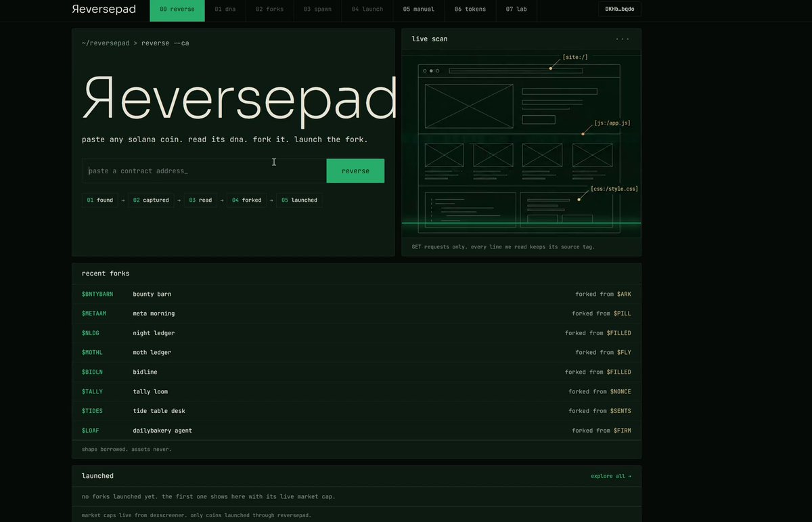Switch to the 06 tokens tab

coord(470,9)
